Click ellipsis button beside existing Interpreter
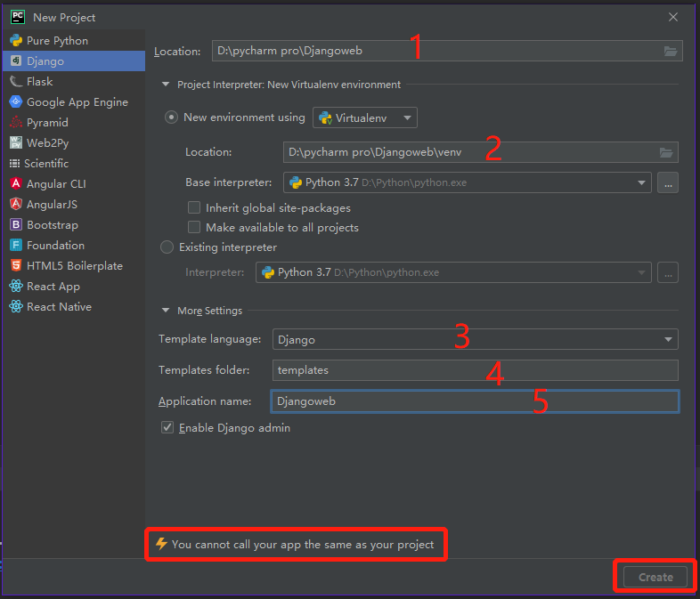The width and height of the screenshot is (700, 599). click(x=667, y=272)
